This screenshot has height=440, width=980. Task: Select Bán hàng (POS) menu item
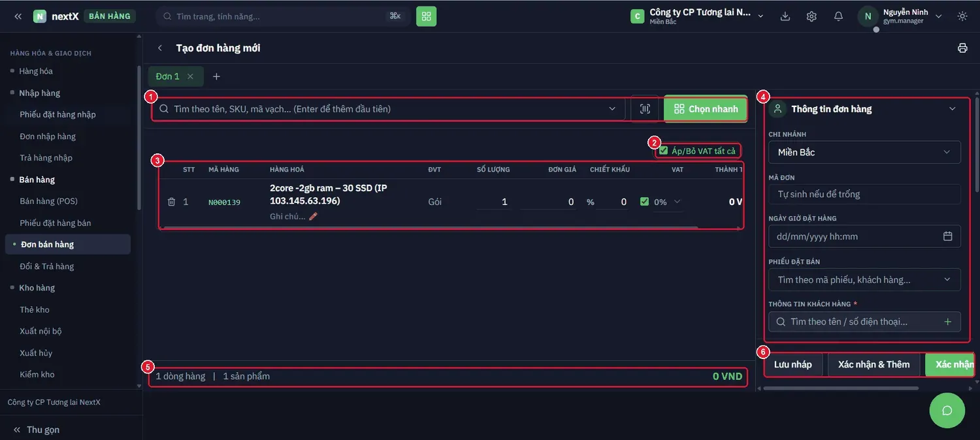tap(49, 201)
